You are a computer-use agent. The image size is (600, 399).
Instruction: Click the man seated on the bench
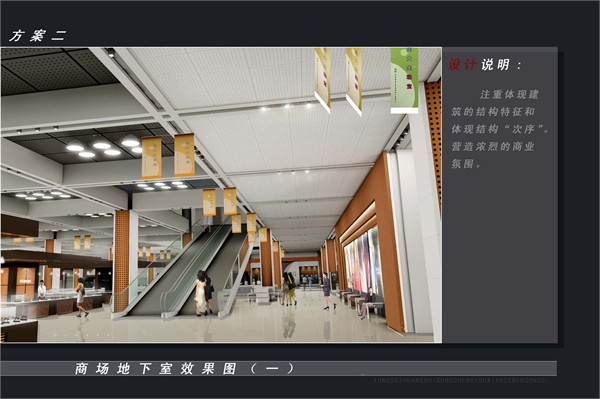pyautogui.click(x=367, y=303)
